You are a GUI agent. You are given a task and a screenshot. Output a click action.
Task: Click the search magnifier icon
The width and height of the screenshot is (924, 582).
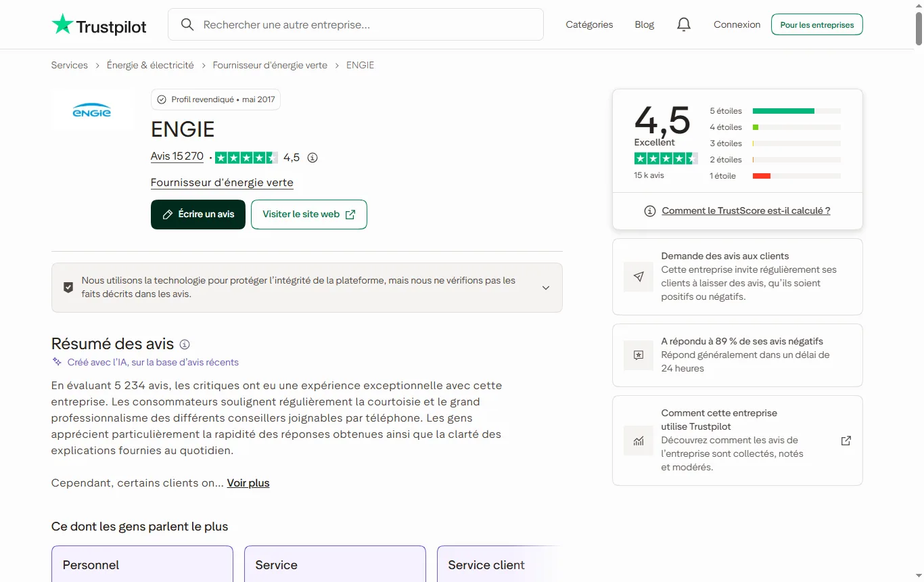tap(187, 25)
